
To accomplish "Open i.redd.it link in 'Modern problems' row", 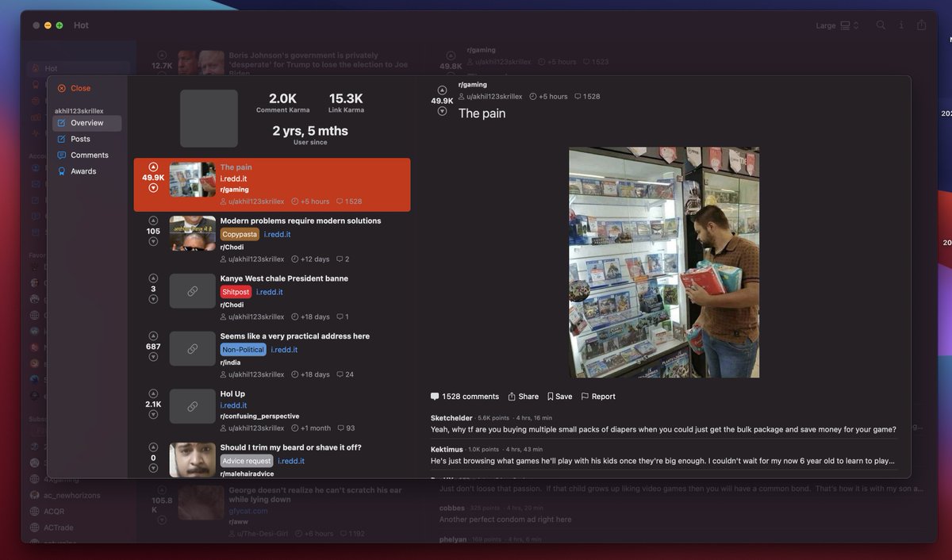I will [277, 235].
